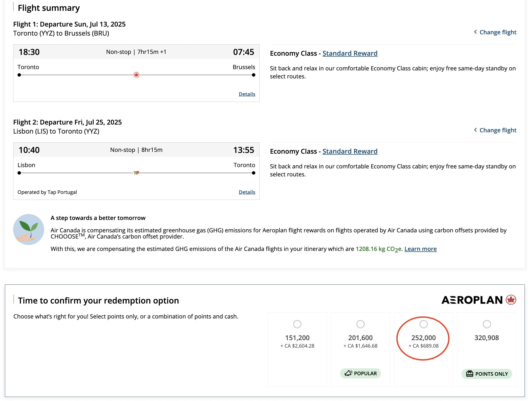
Task: Open Details for the Toronto to Brussels flight
Action: click(x=247, y=94)
